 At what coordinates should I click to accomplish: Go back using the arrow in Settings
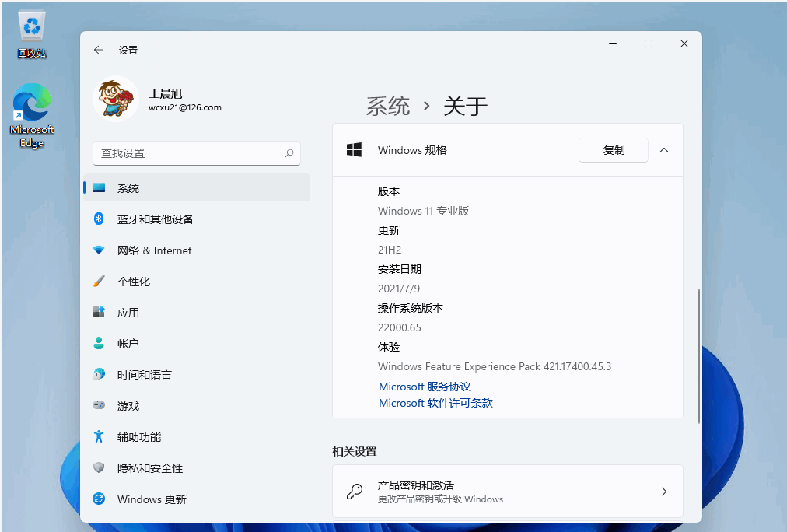(98, 50)
